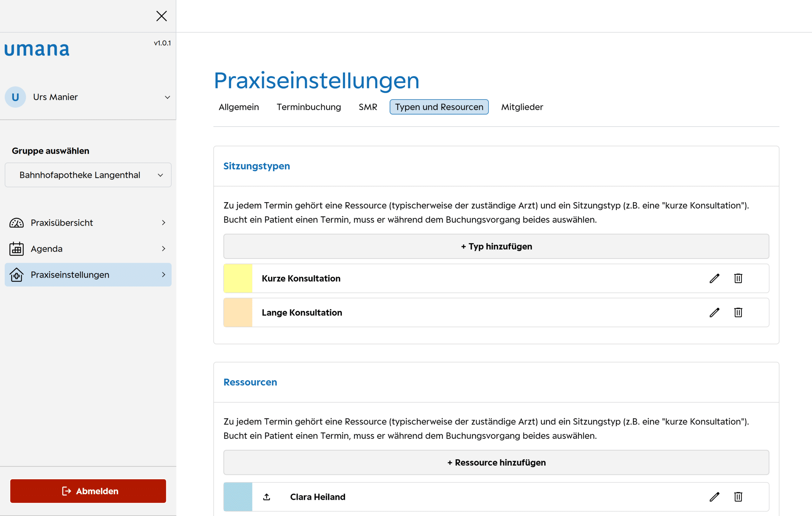Click the Praxisübersicht dashboard icon
This screenshot has height=516, width=812.
click(16, 223)
